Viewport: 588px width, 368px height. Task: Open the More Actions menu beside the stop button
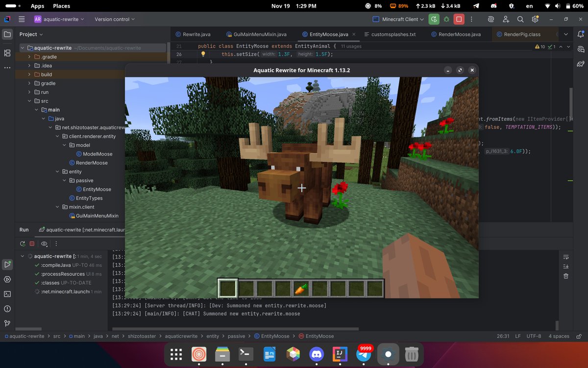pyautogui.click(x=472, y=19)
